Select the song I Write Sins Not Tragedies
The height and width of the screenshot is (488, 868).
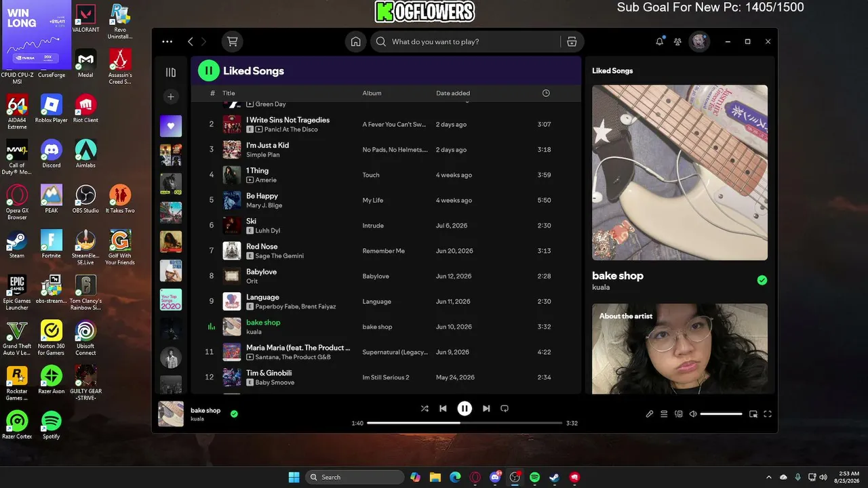[x=288, y=120]
